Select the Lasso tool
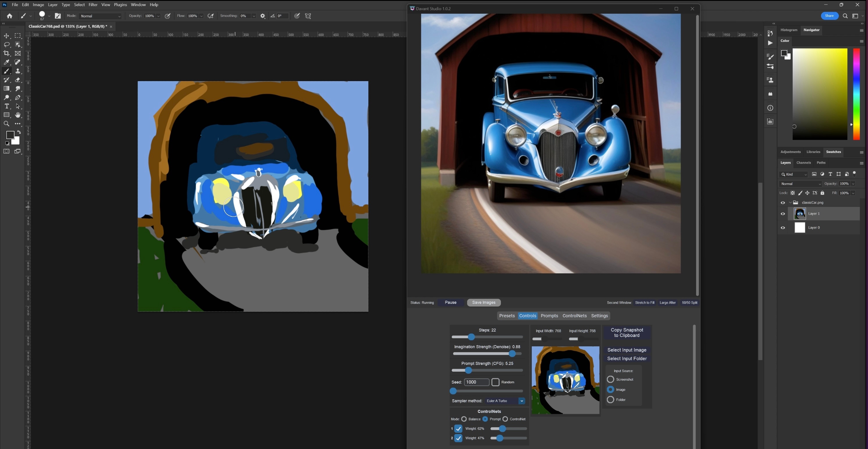 (6, 45)
